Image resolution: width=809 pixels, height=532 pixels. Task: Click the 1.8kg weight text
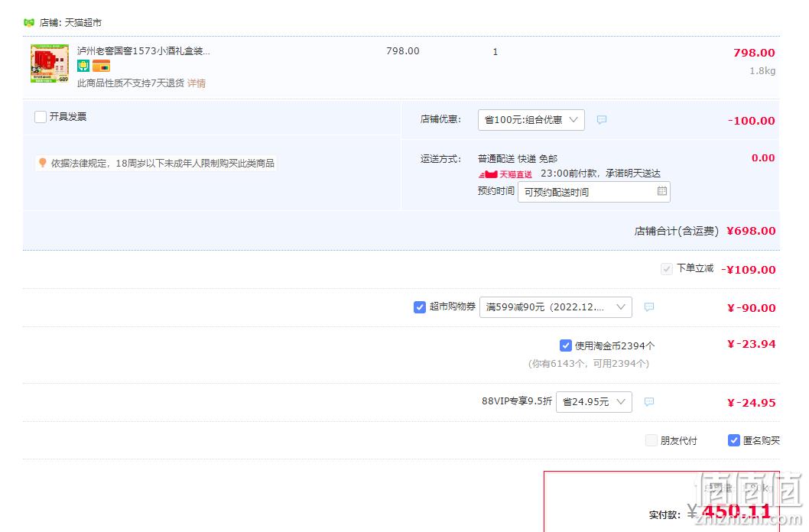762,70
